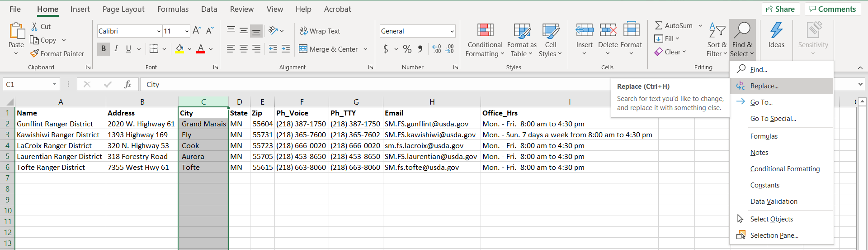The height and width of the screenshot is (250, 868).
Task: Open the Ideas pane
Action: pos(776,35)
